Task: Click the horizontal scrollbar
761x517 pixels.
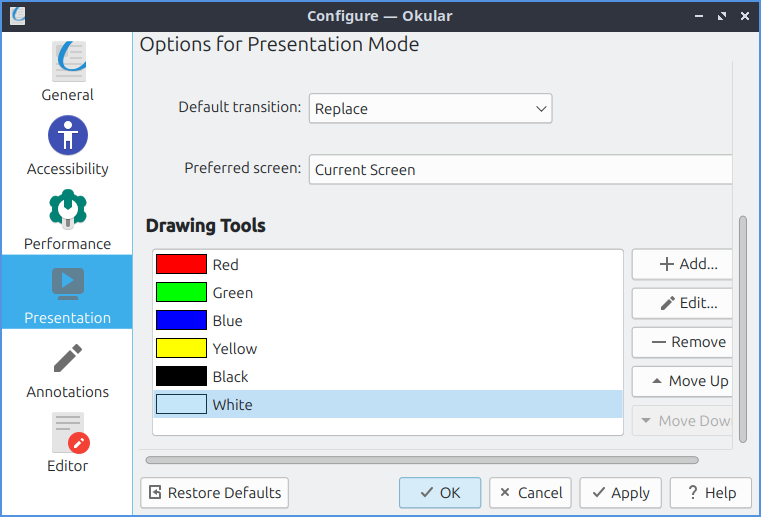Action: [x=421, y=460]
